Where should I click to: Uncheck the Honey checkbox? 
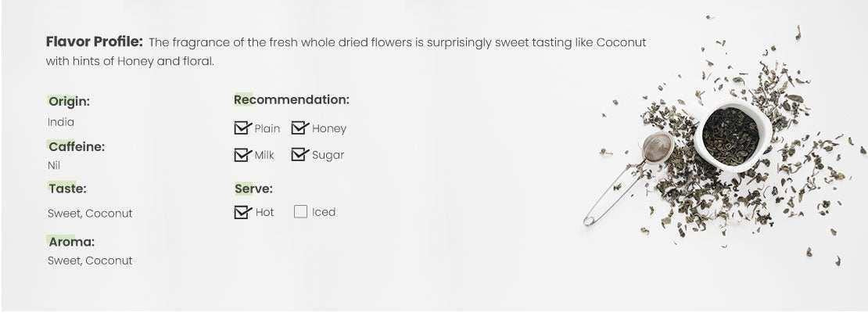pyautogui.click(x=299, y=128)
